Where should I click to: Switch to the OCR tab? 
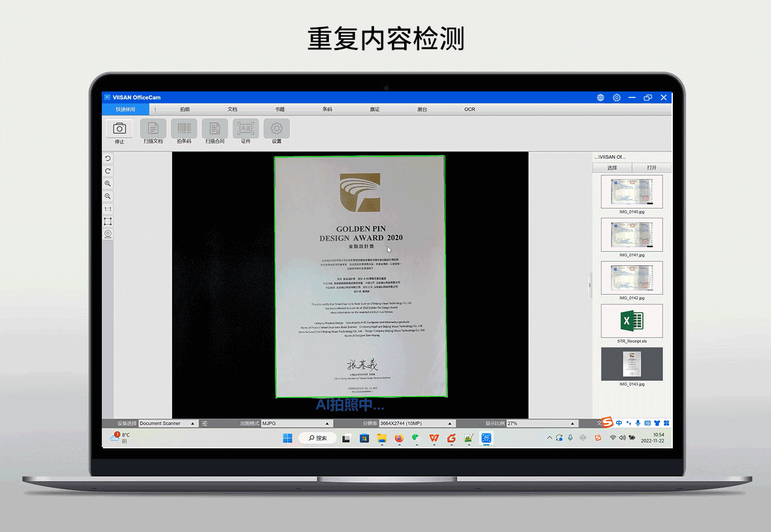tap(469, 110)
